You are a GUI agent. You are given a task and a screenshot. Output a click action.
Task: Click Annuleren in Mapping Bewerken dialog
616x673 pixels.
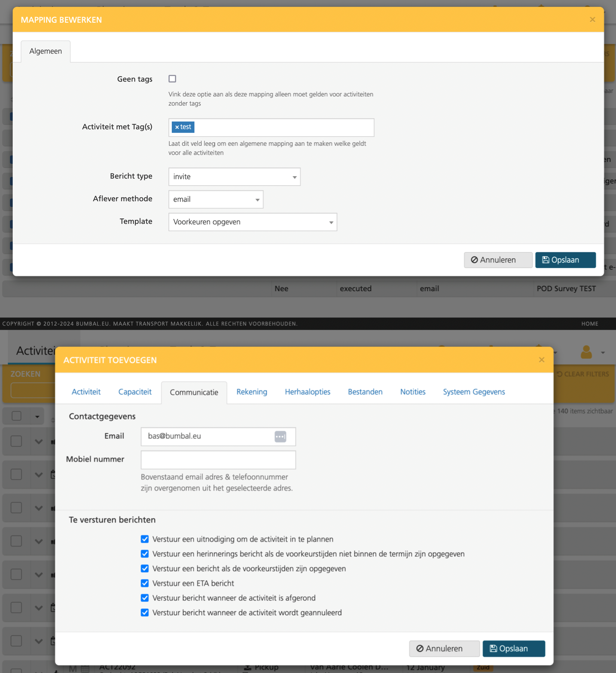(x=498, y=260)
